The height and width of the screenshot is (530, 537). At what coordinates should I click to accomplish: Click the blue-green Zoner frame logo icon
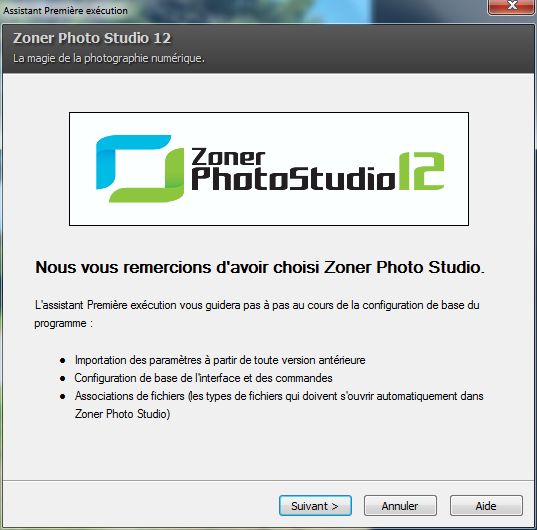point(140,168)
